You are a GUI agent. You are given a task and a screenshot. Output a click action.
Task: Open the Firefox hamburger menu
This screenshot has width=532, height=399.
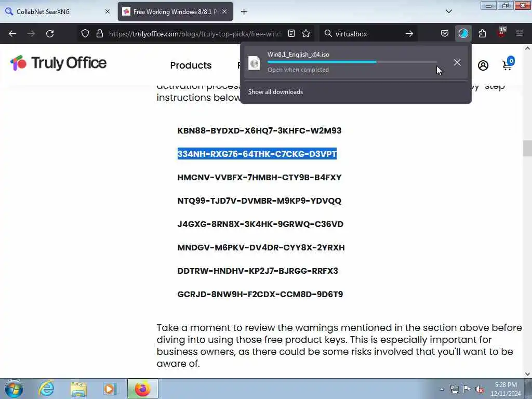[x=520, y=34]
